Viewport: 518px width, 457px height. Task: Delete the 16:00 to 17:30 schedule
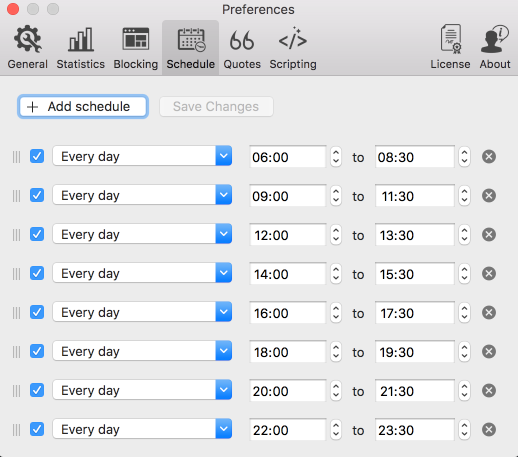click(489, 312)
